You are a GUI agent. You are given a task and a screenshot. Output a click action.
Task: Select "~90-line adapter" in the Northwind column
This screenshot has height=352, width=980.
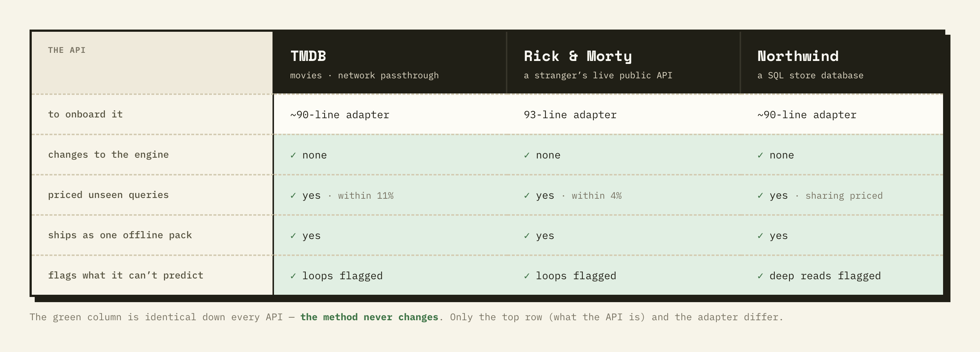pyautogui.click(x=807, y=115)
